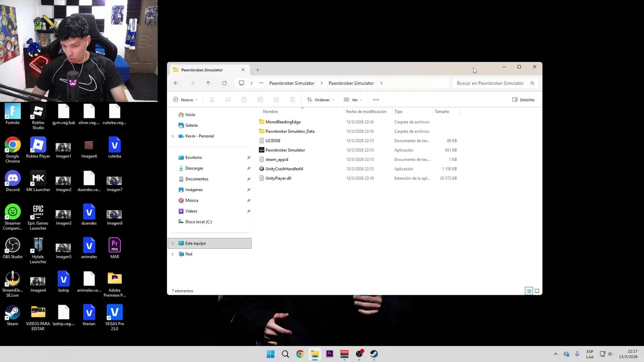This screenshot has width=644, height=362.
Task: Open Roblox Studio desktop shortcut
Action: (x=38, y=117)
